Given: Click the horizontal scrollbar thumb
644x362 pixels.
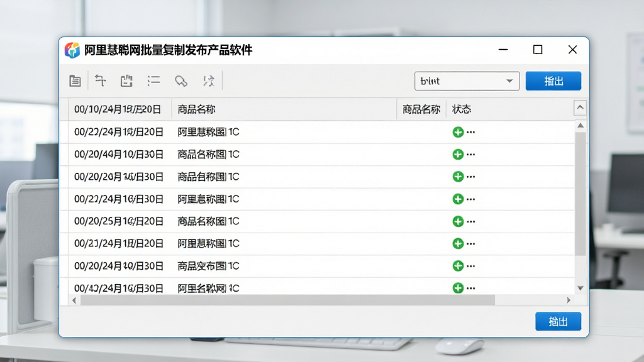Looking at the screenshot, I should tap(287, 300).
